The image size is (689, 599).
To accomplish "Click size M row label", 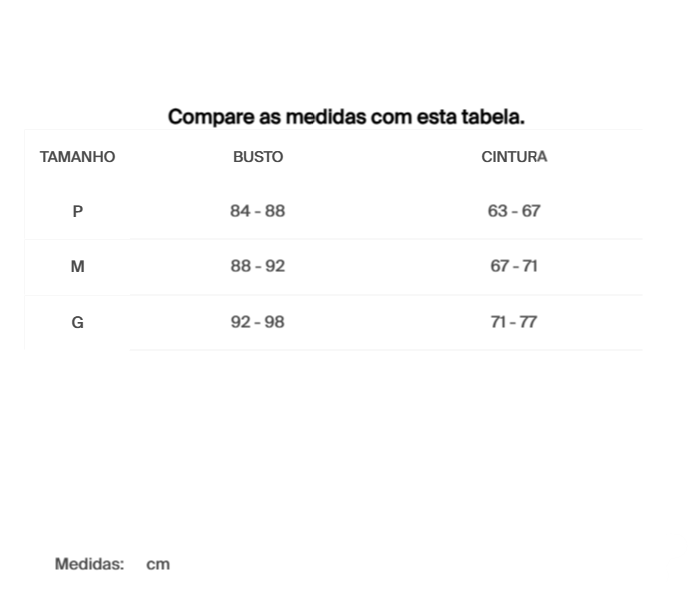I will pos(78,267).
